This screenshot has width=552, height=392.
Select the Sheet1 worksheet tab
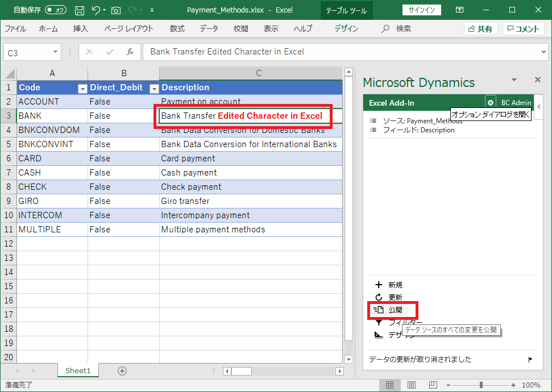point(78,370)
